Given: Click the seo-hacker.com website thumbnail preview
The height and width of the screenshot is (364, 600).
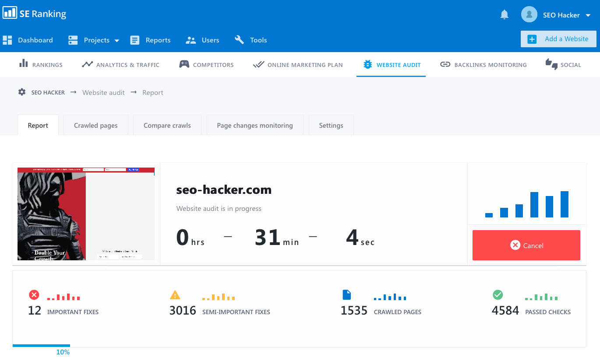Looking at the screenshot, I should (x=86, y=214).
